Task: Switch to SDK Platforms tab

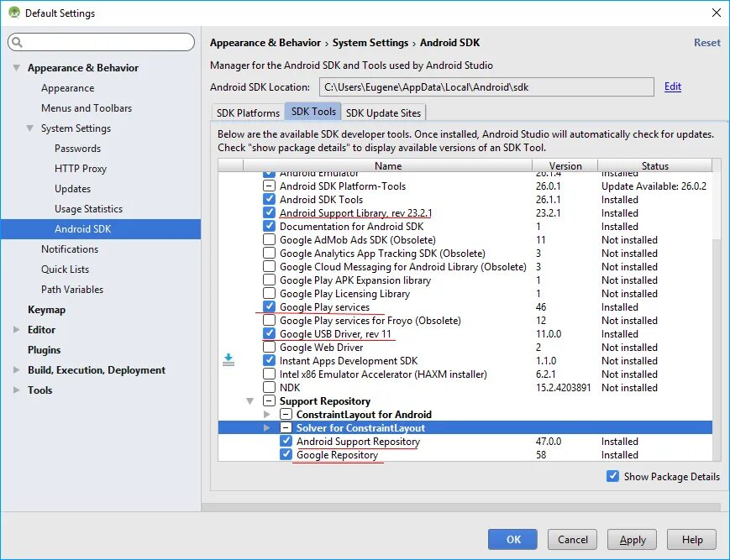Action: (248, 113)
